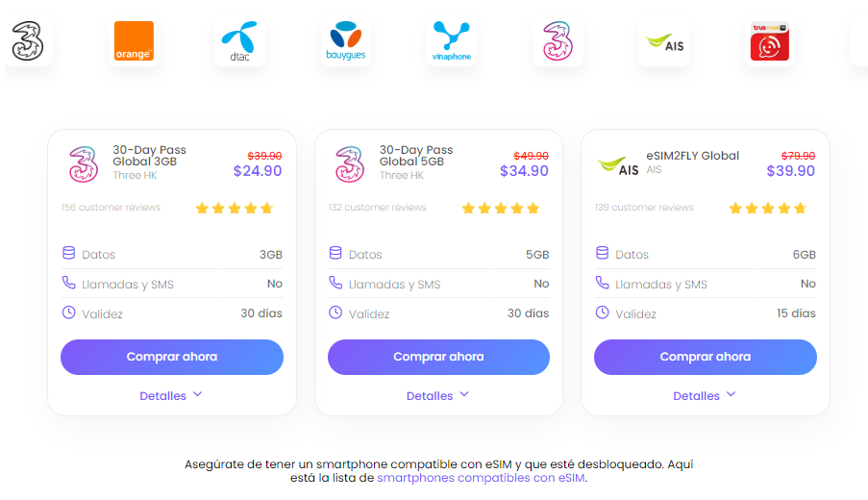The image size is (868, 500).
Task: Click the AIS logo on eSIM2FLY card
Action: (x=617, y=164)
